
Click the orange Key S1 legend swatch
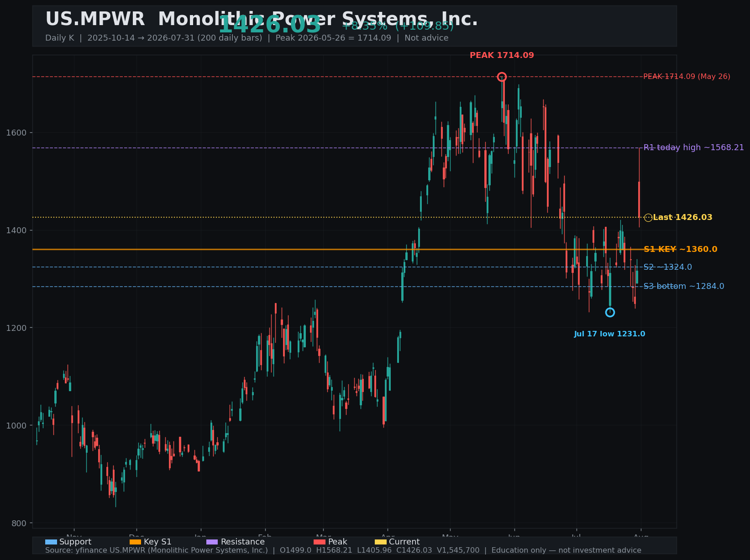(x=136, y=542)
